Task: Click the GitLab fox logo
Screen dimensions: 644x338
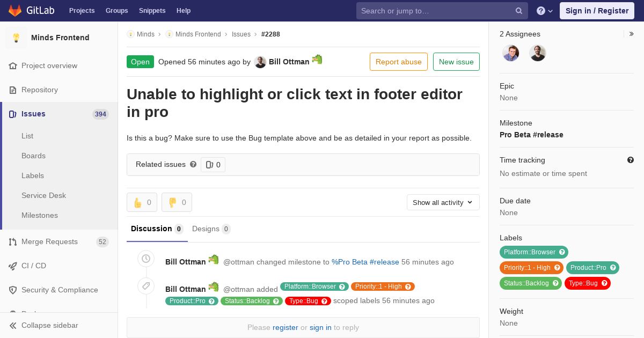Action: [15, 10]
